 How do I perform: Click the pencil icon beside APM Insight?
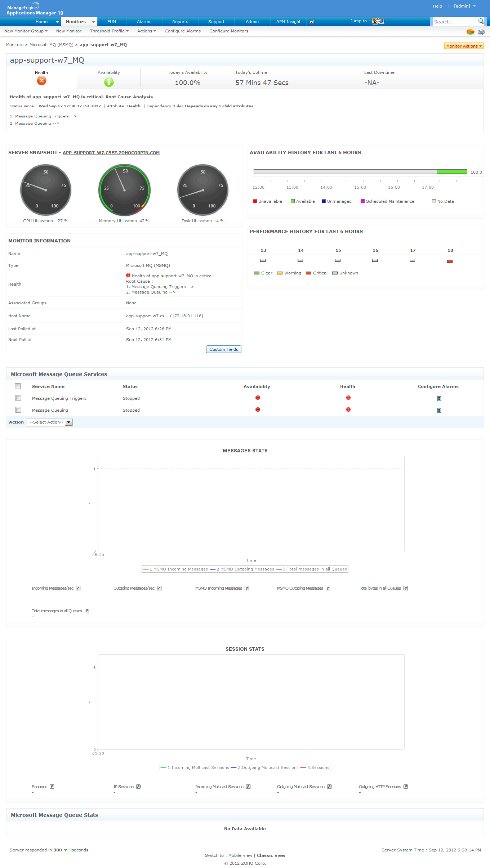(x=312, y=22)
